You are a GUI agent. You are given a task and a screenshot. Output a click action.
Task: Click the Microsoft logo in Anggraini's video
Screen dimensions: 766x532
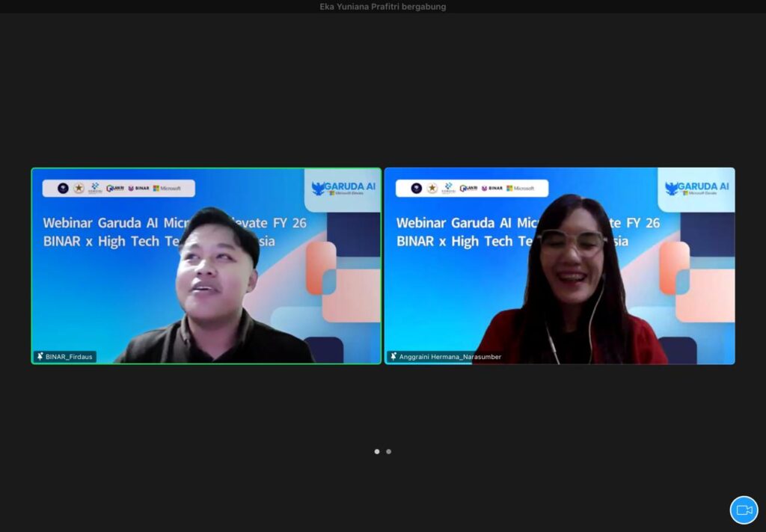[x=520, y=189]
